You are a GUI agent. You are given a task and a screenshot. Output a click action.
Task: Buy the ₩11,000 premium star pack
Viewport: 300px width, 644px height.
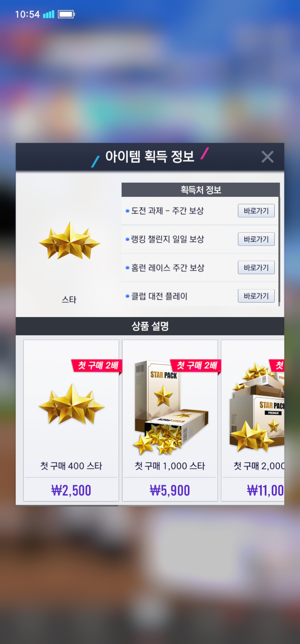coord(265,490)
